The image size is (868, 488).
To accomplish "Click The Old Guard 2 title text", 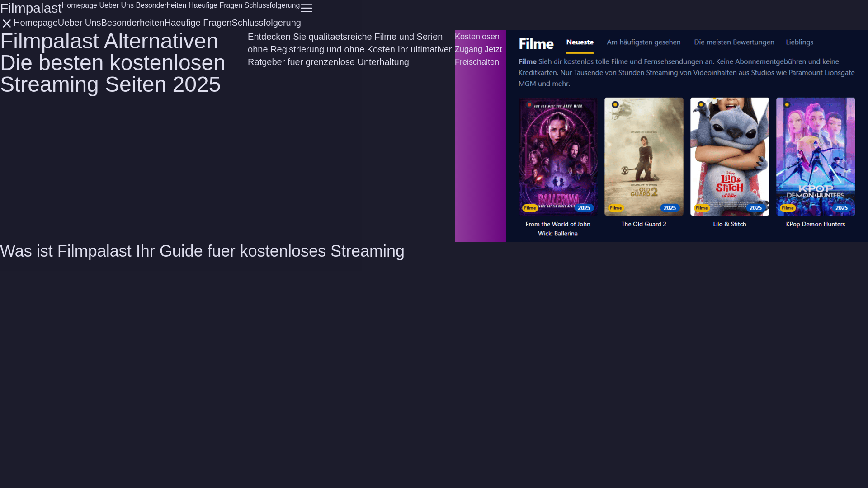I will click(x=644, y=224).
